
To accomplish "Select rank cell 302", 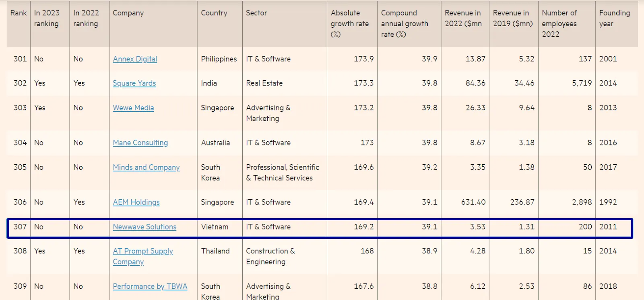I will (20, 83).
